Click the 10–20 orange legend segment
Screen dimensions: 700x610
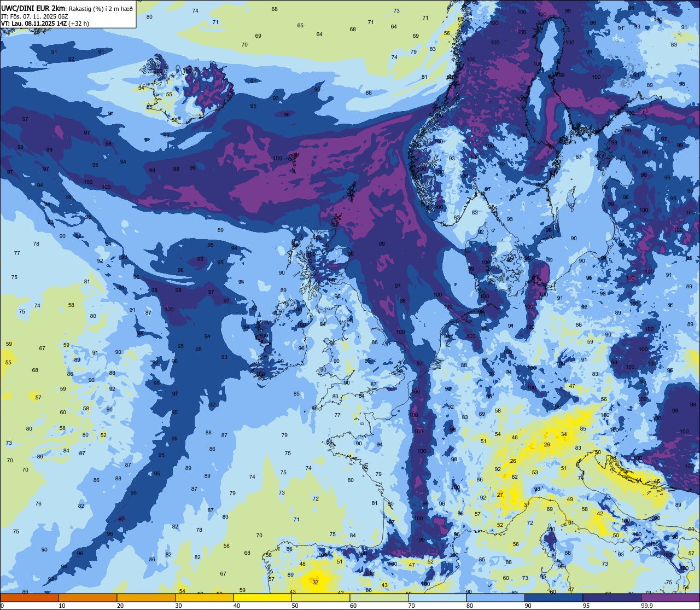tap(87, 597)
